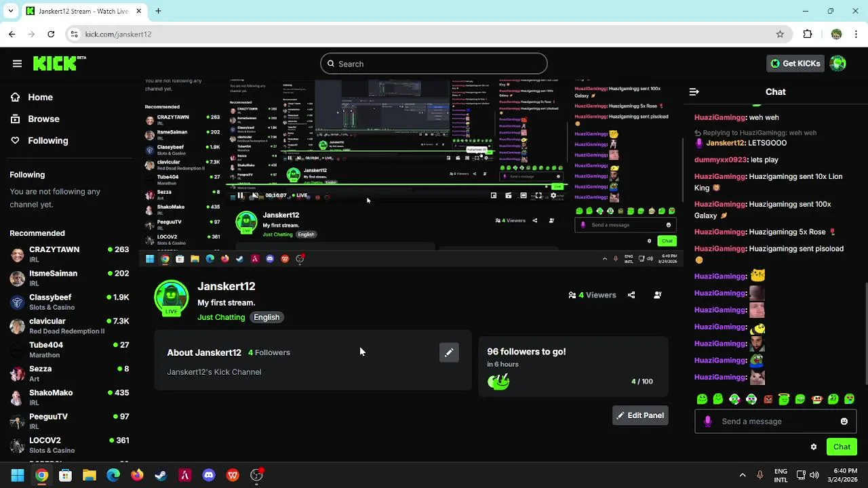Open Firefox from the taskbar
This screenshot has width=868, height=488.
[x=137, y=475]
